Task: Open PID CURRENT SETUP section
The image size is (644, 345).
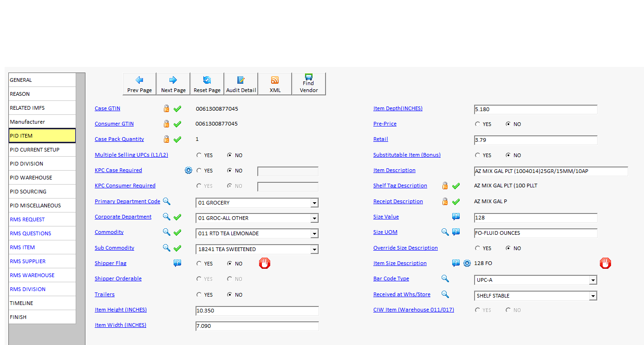Action: [42, 150]
